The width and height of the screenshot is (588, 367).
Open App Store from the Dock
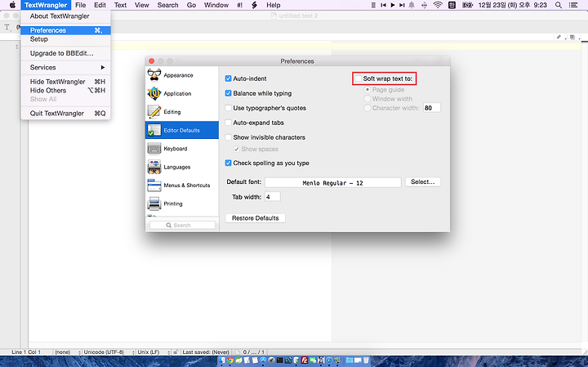pos(263,360)
